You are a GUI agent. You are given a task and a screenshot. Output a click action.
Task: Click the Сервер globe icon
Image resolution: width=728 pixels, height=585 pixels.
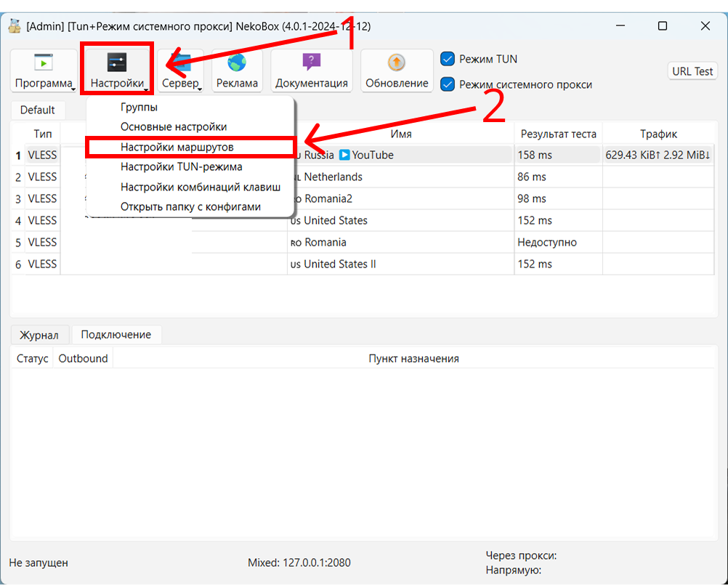click(182, 64)
